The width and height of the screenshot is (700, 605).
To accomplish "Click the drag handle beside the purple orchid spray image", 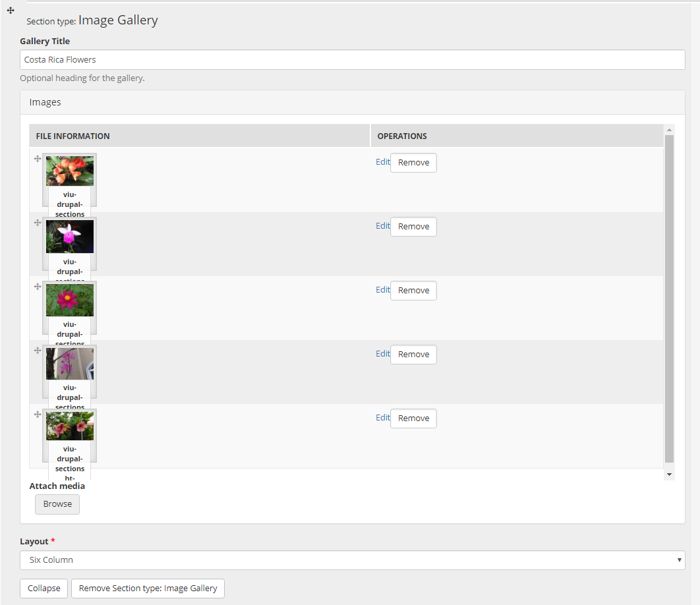I will pyautogui.click(x=38, y=350).
